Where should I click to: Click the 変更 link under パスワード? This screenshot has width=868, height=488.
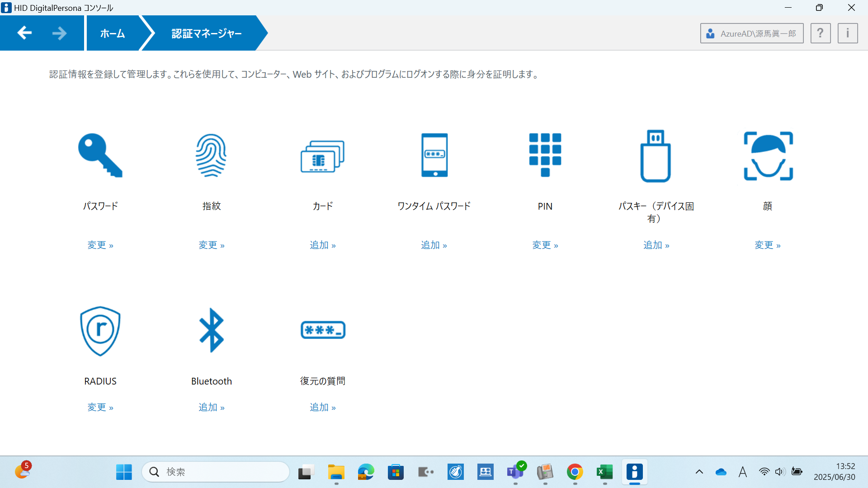(x=100, y=245)
